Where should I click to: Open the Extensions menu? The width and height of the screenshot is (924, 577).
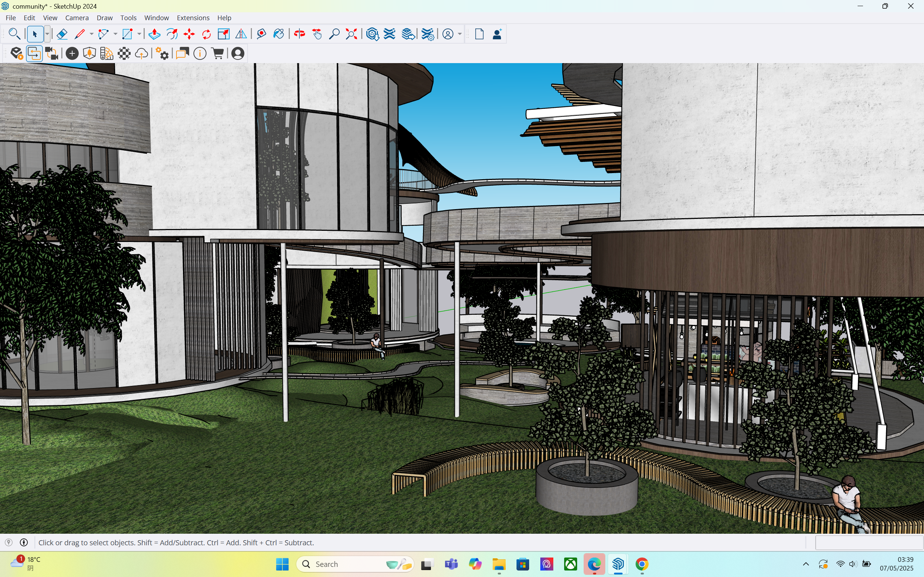[193, 18]
